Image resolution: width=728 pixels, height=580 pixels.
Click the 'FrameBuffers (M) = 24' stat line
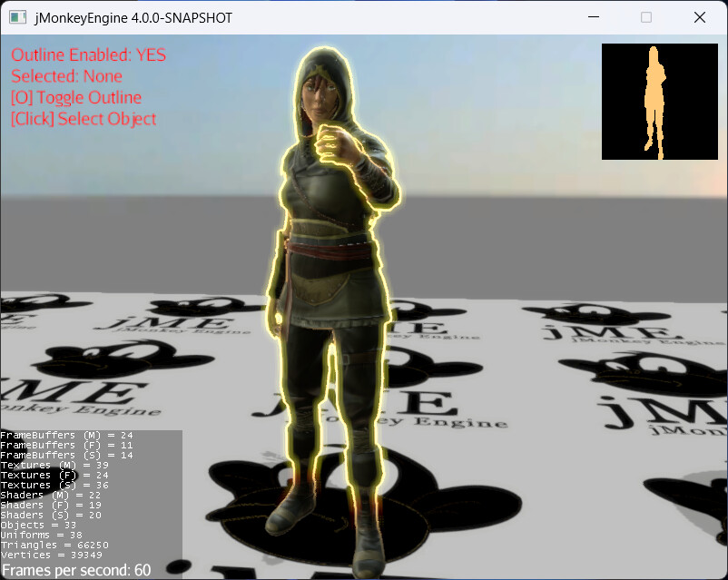pyautogui.click(x=66, y=435)
